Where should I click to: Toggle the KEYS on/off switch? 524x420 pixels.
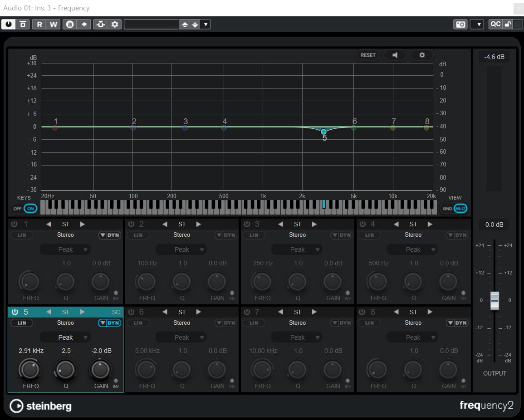[x=24, y=209]
